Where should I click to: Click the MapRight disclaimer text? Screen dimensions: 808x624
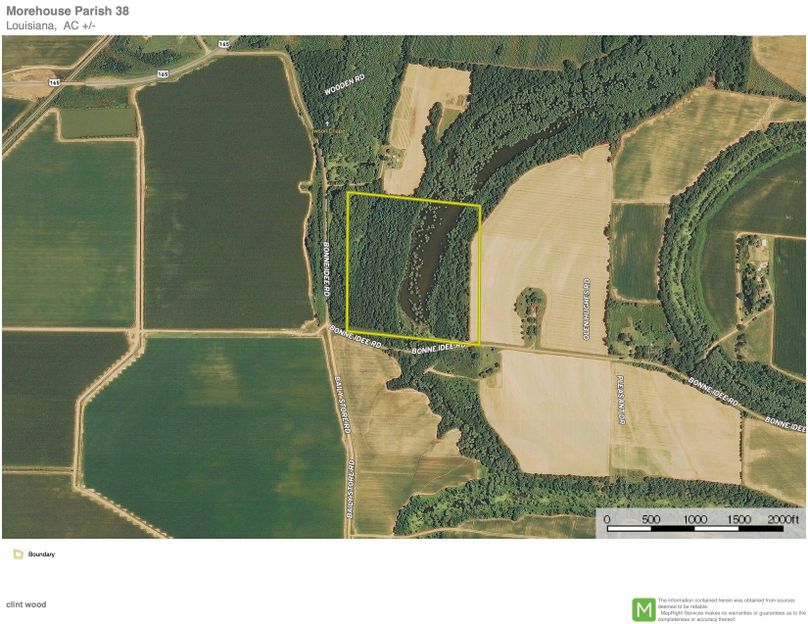coord(730,608)
